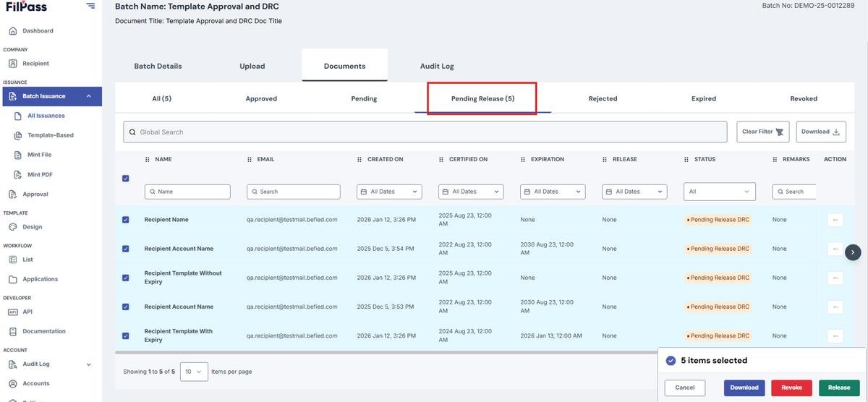The width and height of the screenshot is (868, 402).
Task: Open Certified On date filter dropdown
Action: point(471,192)
